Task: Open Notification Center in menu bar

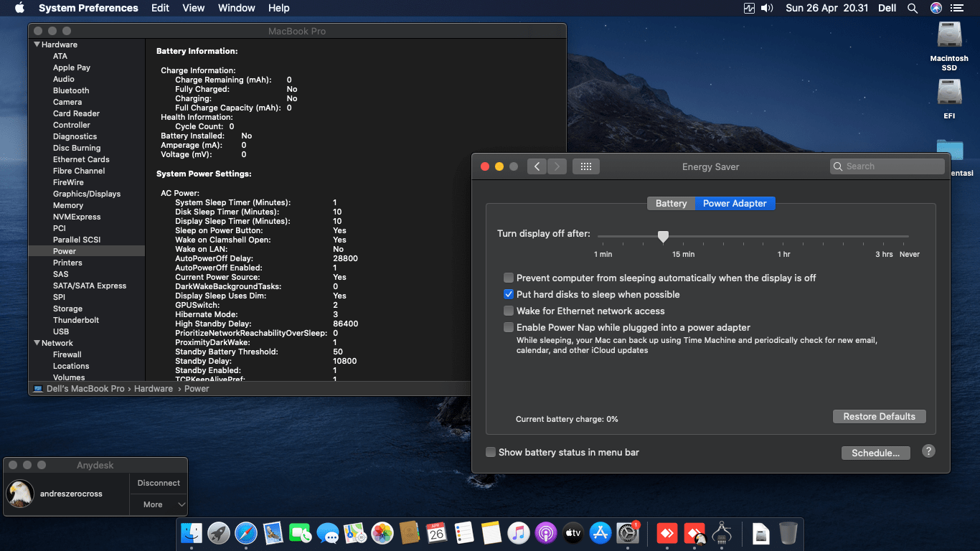Action: point(957,8)
